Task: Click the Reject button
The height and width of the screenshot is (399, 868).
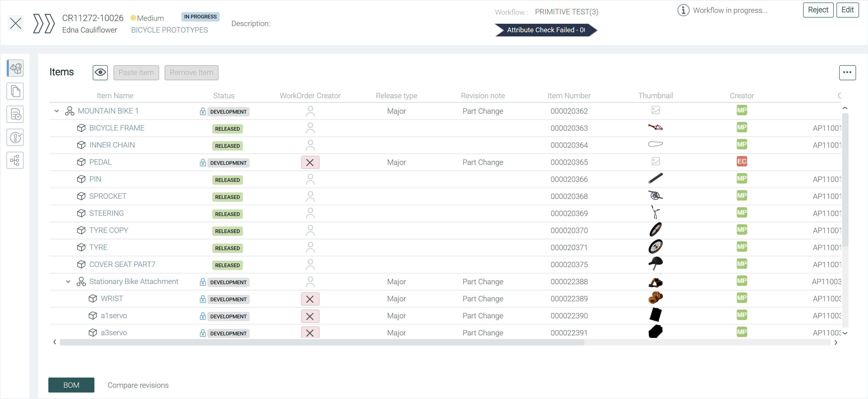Action: click(x=818, y=10)
